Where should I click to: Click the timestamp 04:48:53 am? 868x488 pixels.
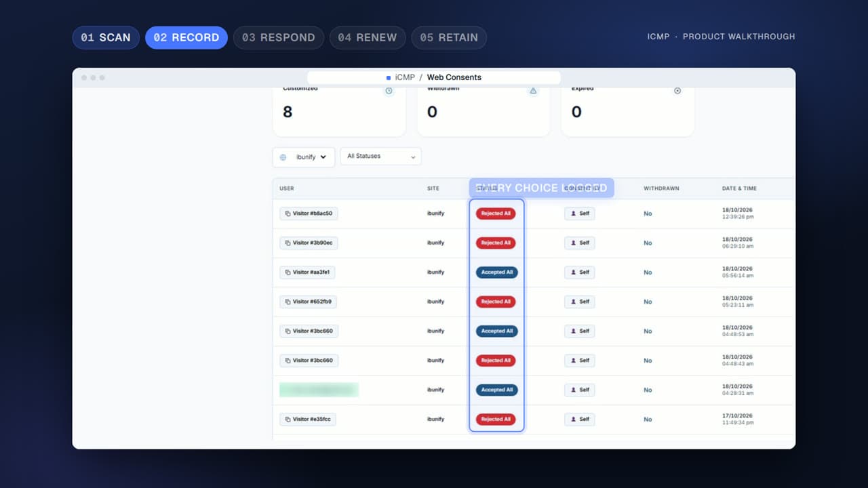(x=738, y=335)
